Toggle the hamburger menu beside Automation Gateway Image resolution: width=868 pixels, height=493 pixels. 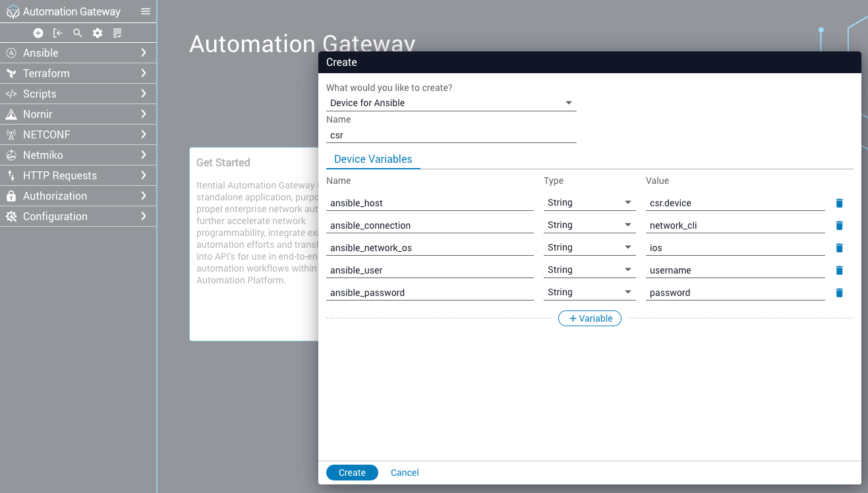pyautogui.click(x=146, y=12)
